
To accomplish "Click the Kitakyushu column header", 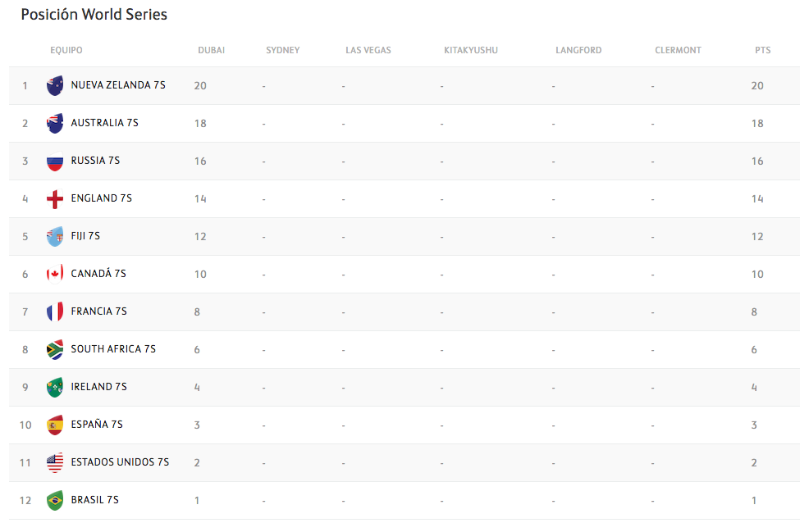I will point(470,51).
